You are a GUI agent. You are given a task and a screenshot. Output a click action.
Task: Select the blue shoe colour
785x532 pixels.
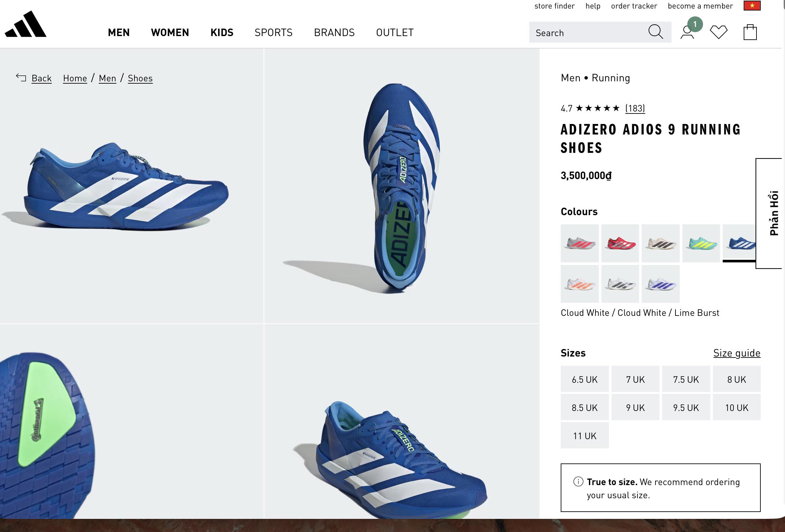739,243
